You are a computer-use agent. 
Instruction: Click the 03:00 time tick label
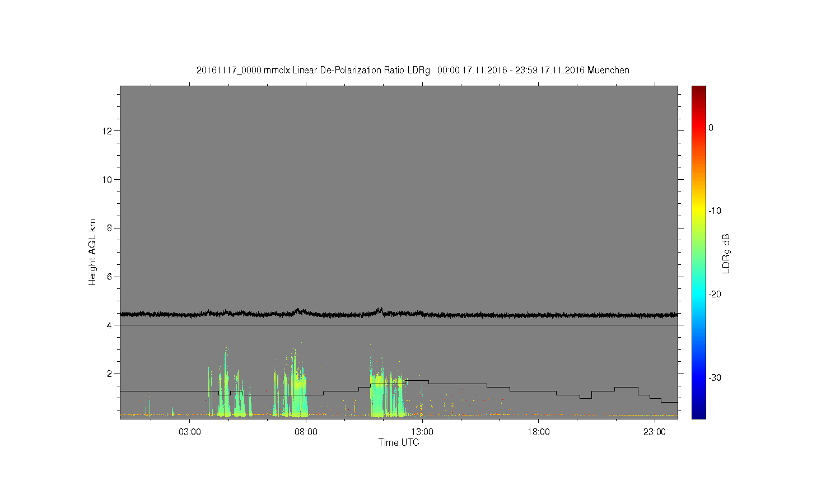pyautogui.click(x=190, y=432)
